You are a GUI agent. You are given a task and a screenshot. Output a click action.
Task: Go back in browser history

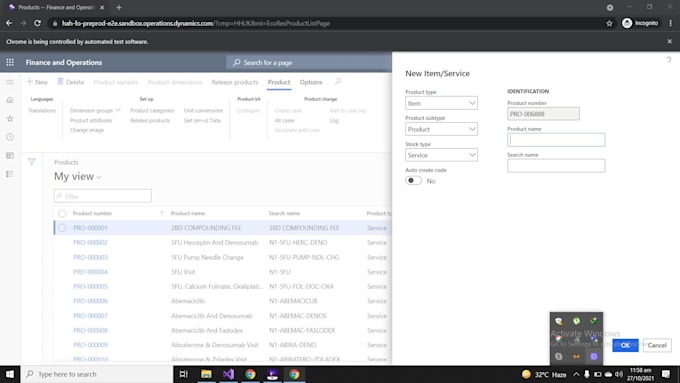9,23
